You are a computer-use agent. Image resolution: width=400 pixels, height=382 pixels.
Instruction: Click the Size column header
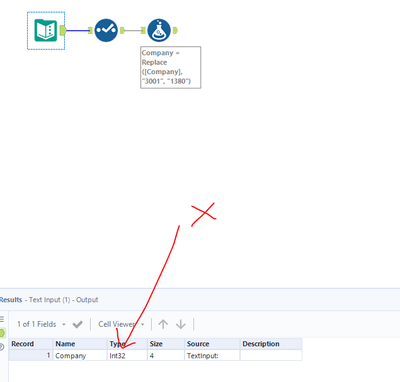coord(166,344)
